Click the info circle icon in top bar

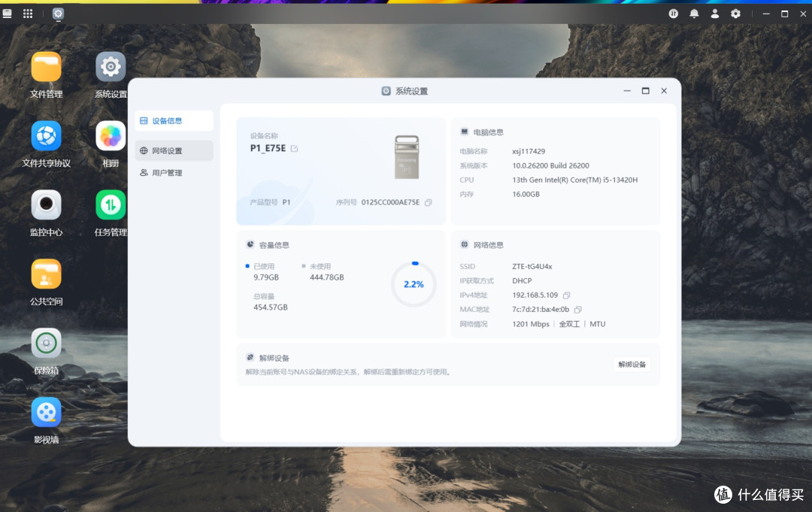pos(673,14)
